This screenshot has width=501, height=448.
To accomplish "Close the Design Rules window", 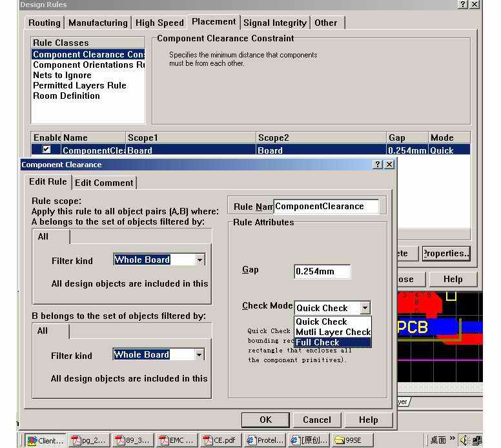I will tap(475, 4).
